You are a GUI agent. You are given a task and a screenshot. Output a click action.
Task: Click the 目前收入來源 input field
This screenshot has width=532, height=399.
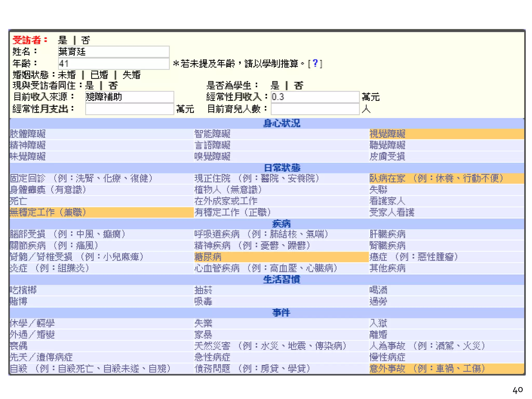[129, 97]
